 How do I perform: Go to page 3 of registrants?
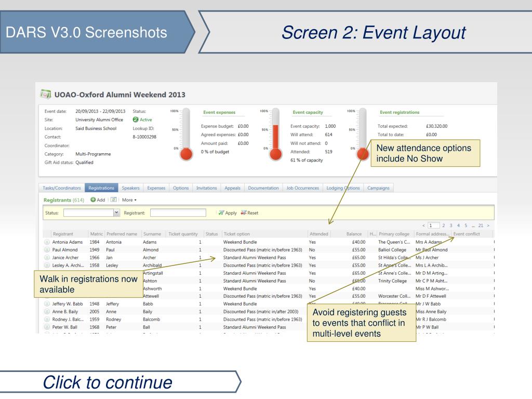click(x=451, y=225)
